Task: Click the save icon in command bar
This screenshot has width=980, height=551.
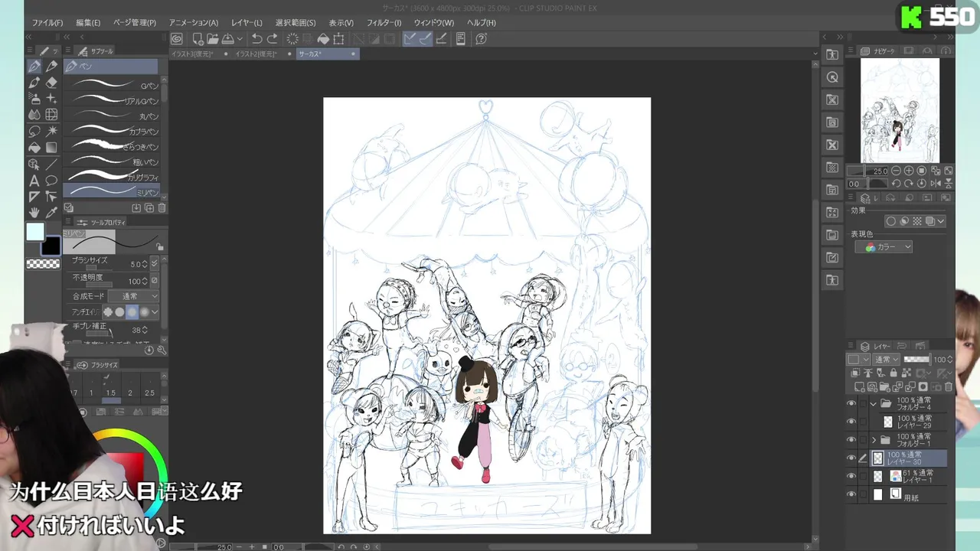Action: tap(227, 39)
